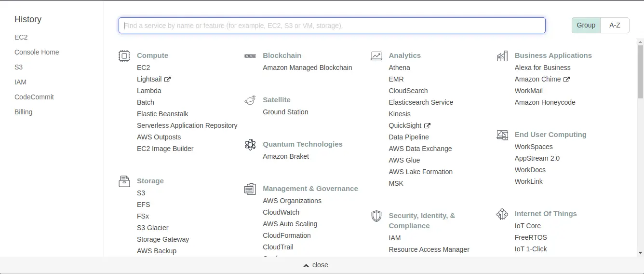The height and width of the screenshot is (274, 644).
Task: Open Amazon Braket
Action: click(286, 156)
